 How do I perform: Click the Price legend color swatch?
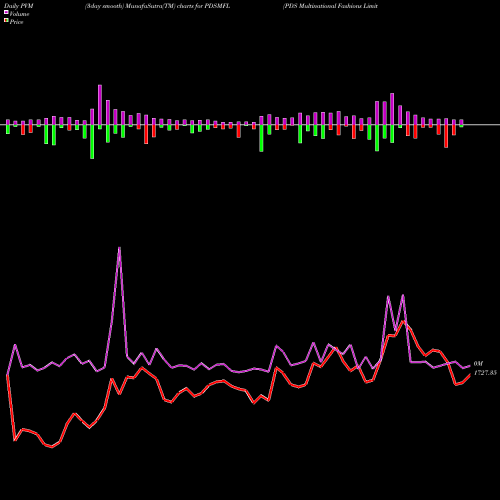click(6, 21)
